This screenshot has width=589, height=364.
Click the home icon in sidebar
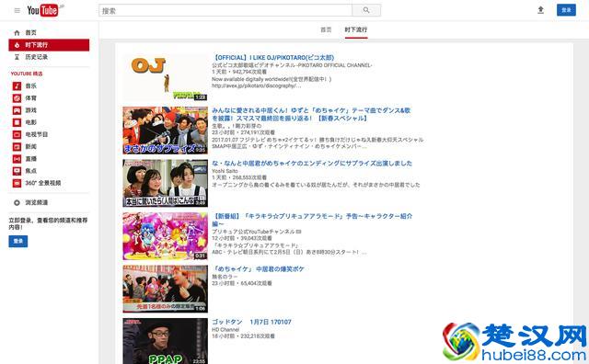[x=17, y=33]
